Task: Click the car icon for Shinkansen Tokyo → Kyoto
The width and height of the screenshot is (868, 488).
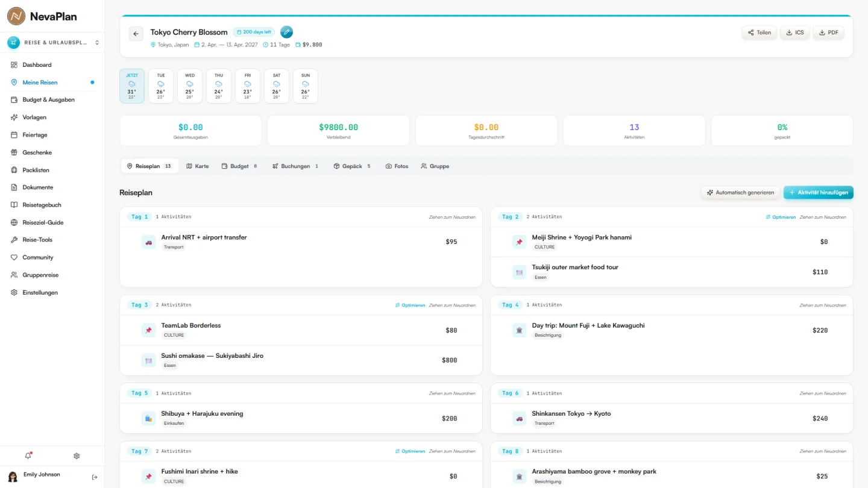Action: pyautogui.click(x=519, y=418)
